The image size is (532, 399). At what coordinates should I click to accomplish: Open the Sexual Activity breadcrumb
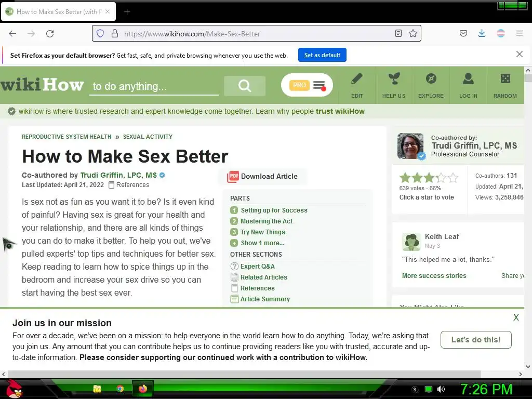pos(148,137)
